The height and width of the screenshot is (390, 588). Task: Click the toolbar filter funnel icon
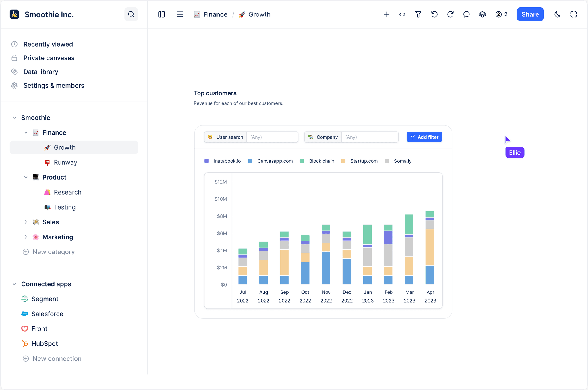418,14
